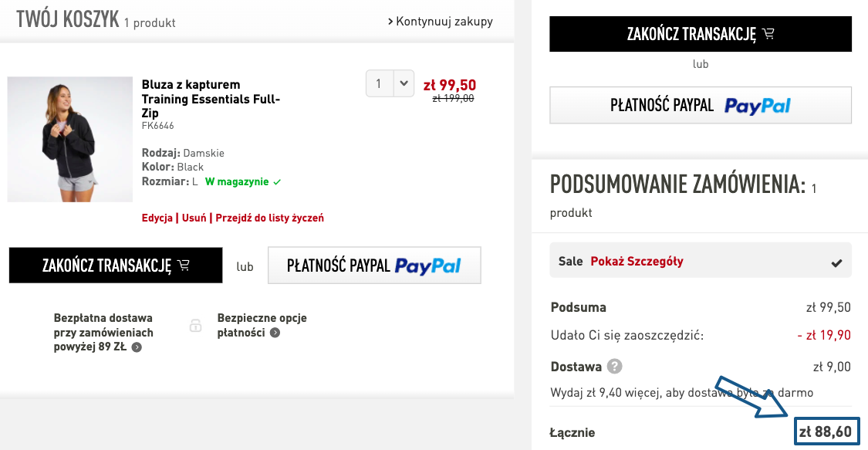Move item via Przejdź do listy życzeń
868x450 pixels.
(269, 218)
